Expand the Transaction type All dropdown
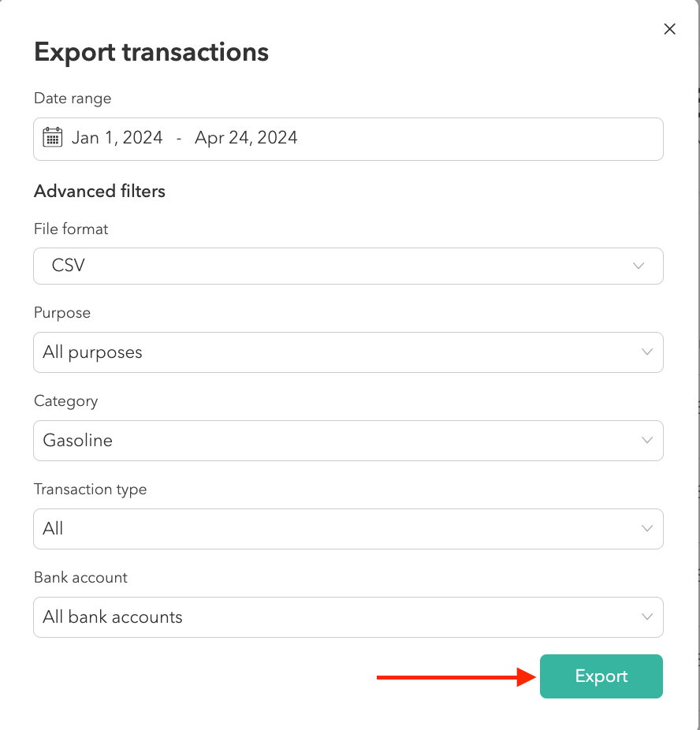This screenshot has width=700, height=730. pyautogui.click(x=347, y=529)
